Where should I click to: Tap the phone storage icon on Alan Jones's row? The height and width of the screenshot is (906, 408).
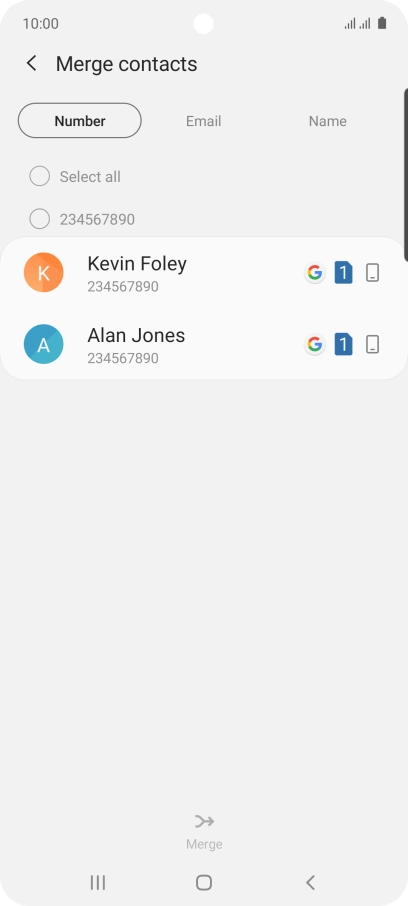pyautogui.click(x=373, y=344)
